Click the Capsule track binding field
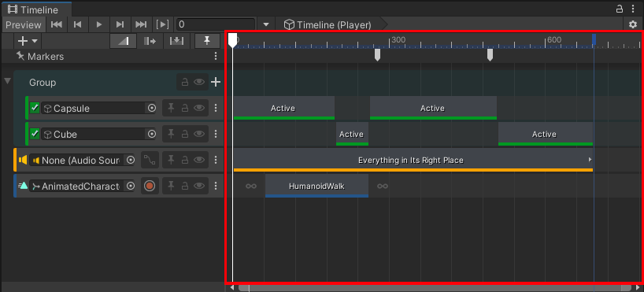 click(98, 109)
